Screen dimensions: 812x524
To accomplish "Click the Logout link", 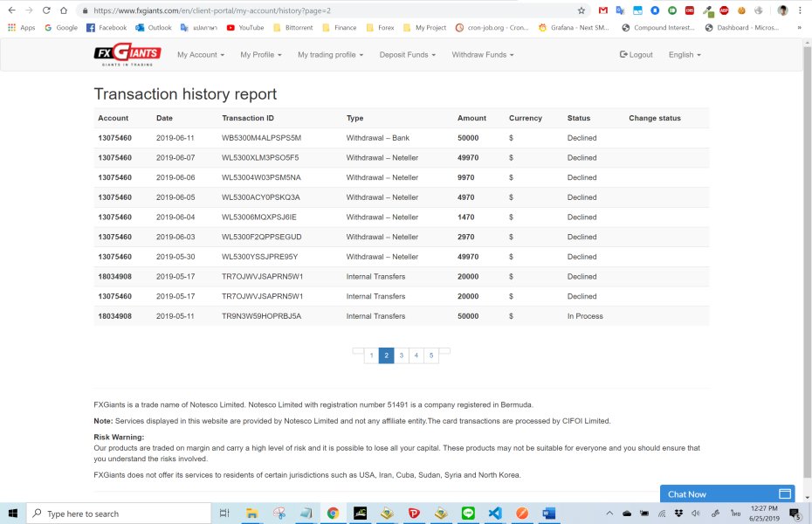I will click(636, 55).
